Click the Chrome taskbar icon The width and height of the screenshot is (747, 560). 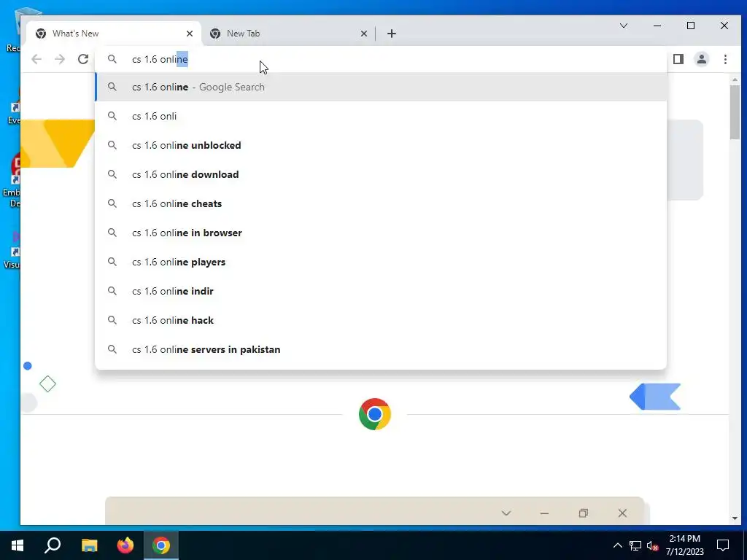coord(161,545)
